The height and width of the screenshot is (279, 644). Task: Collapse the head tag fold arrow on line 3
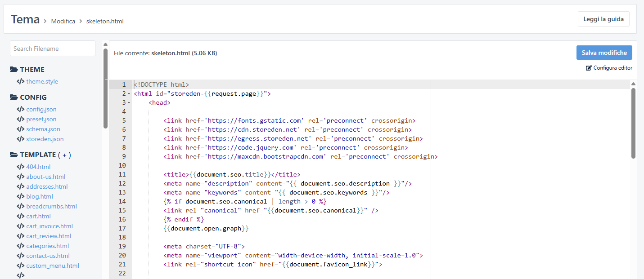tap(129, 103)
